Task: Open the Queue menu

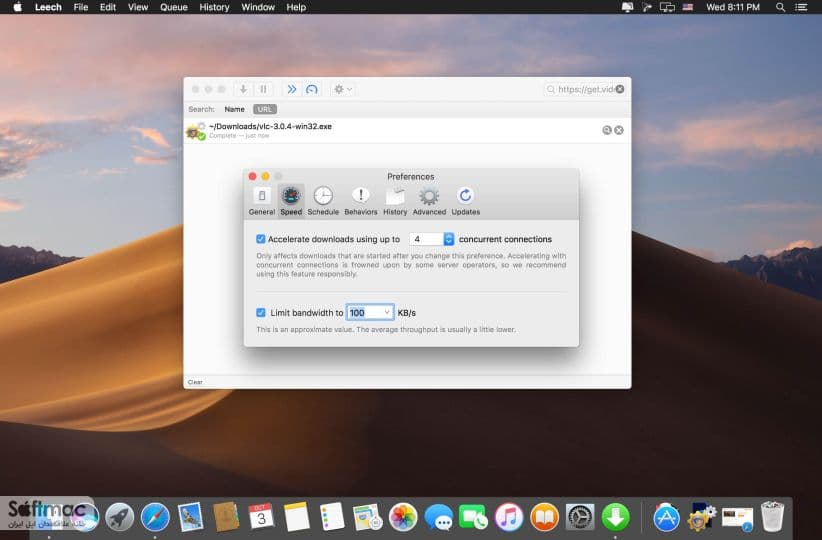Action: tap(174, 7)
